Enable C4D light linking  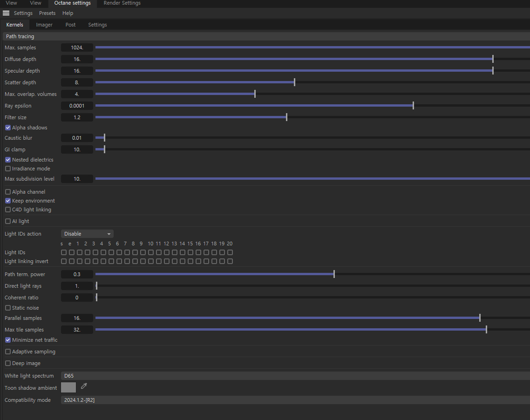pos(8,210)
